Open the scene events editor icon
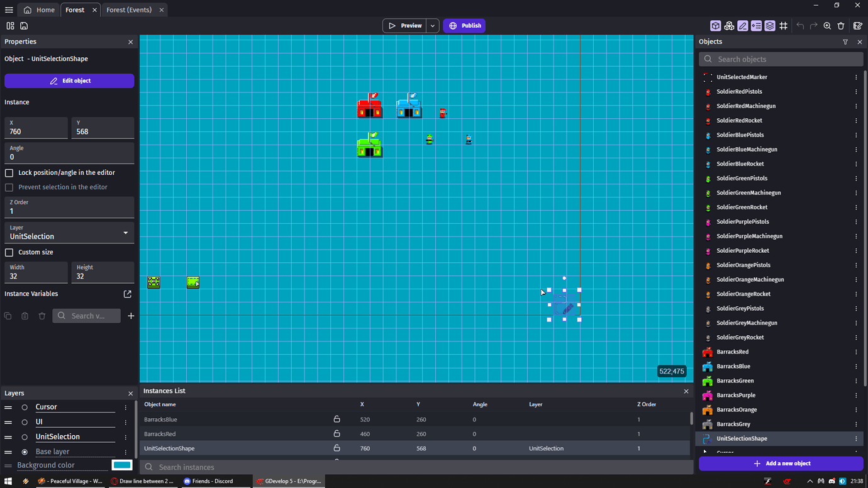868x488 pixels. click(857, 26)
